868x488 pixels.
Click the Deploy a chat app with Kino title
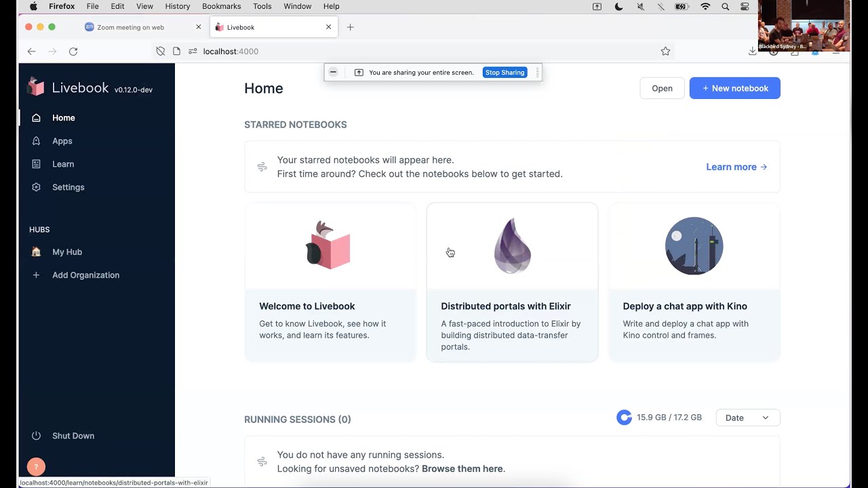pos(685,306)
